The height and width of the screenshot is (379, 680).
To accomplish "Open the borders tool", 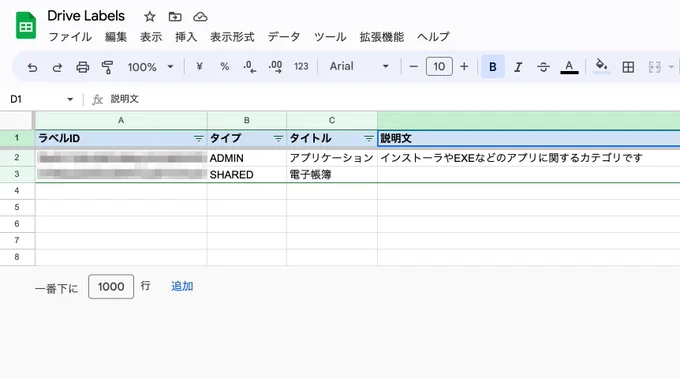I will point(628,67).
